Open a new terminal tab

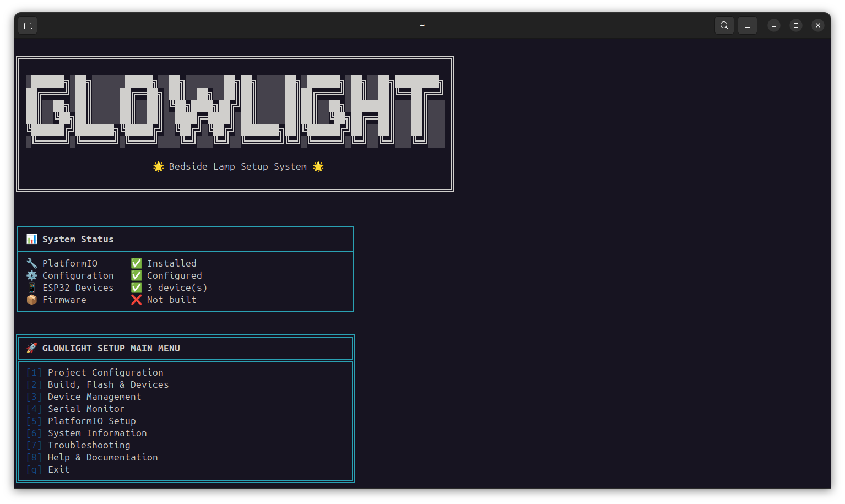(x=28, y=25)
